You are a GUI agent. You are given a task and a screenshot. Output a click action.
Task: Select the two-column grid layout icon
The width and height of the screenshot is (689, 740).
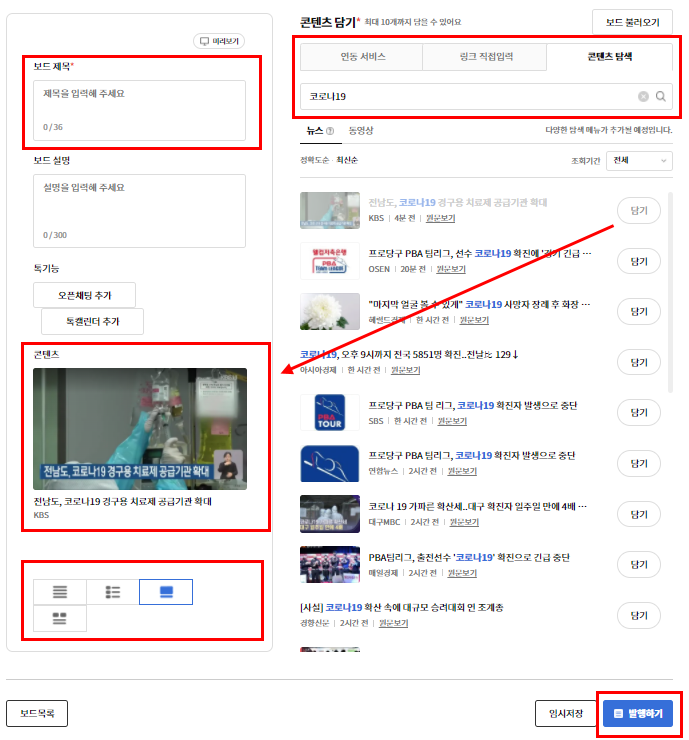[x=60, y=618]
